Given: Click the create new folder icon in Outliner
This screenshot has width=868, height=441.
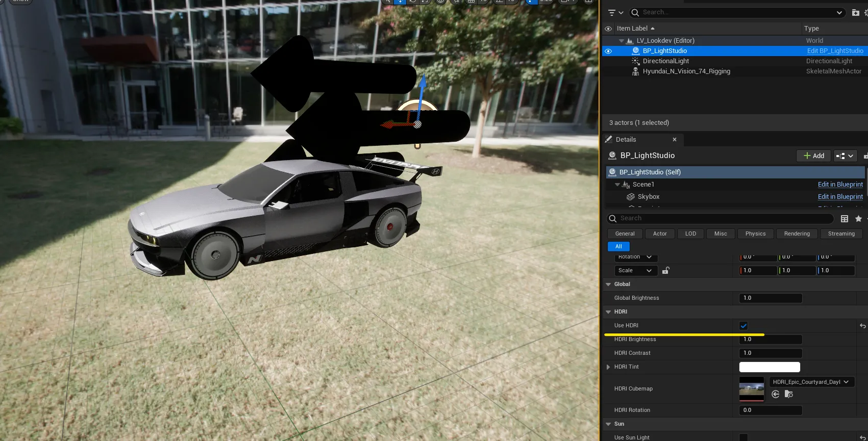Looking at the screenshot, I should (x=856, y=12).
